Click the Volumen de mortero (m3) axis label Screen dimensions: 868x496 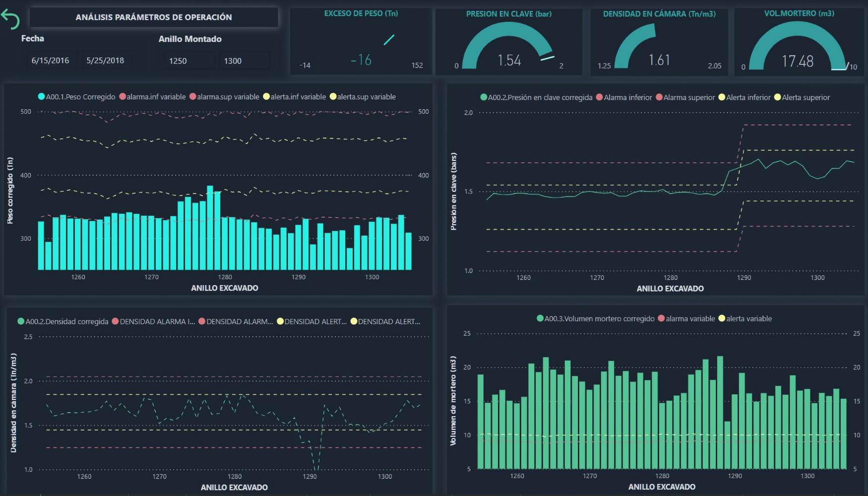coord(453,401)
